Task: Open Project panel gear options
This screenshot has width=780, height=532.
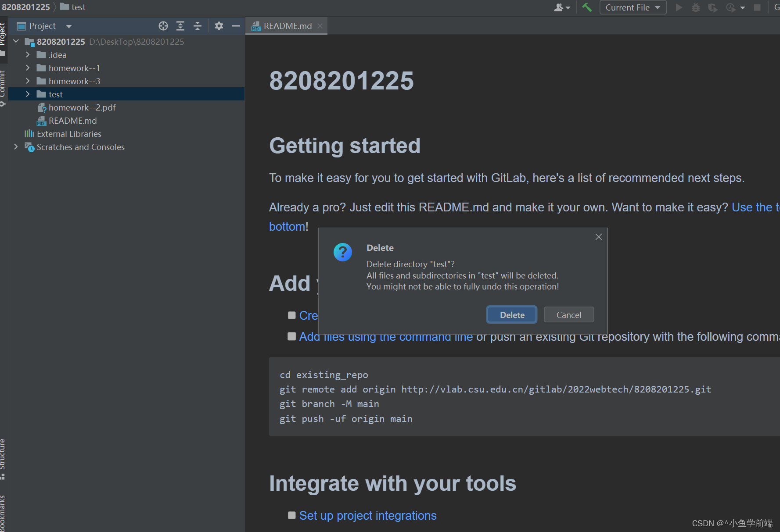Action: point(219,26)
